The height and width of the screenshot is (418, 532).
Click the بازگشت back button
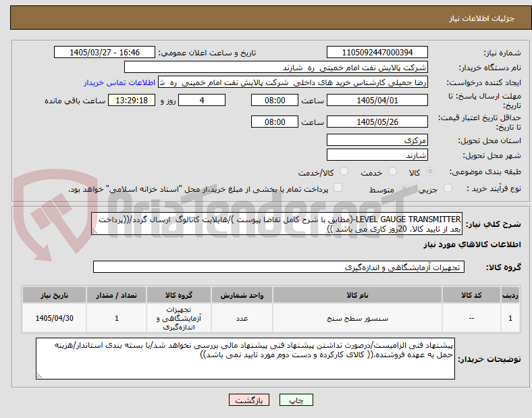click(x=249, y=400)
